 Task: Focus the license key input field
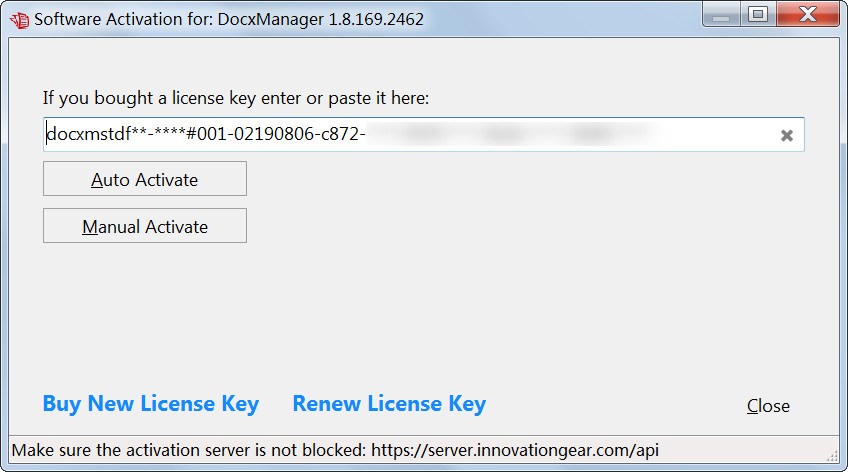click(x=423, y=135)
